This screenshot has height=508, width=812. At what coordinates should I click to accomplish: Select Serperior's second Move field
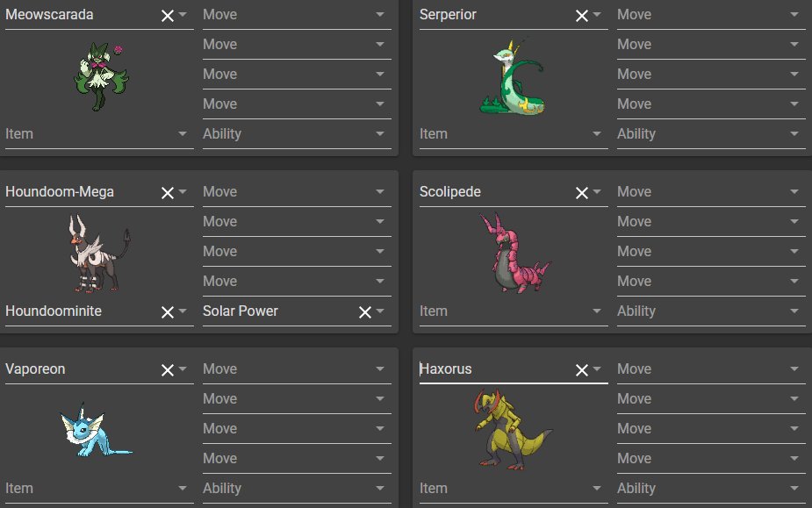tap(711, 45)
